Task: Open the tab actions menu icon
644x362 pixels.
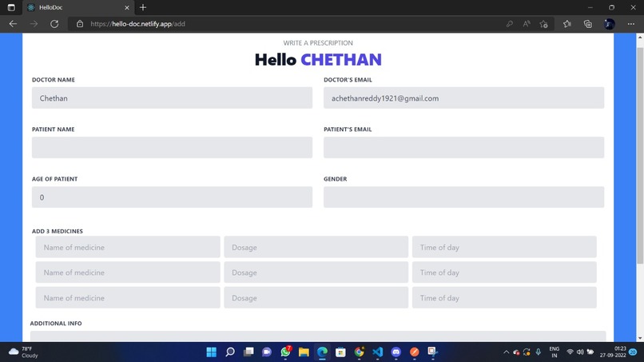Action: click(x=11, y=7)
